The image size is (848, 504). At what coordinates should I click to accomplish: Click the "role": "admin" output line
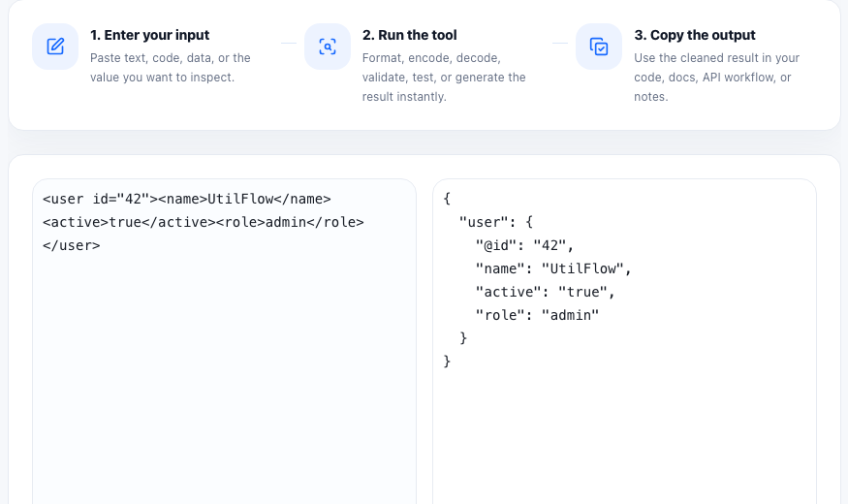(537, 315)
